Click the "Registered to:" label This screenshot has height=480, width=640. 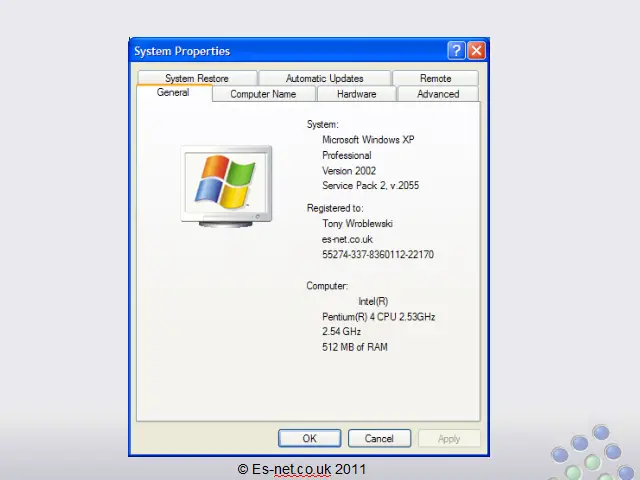[x=335, y=208]
